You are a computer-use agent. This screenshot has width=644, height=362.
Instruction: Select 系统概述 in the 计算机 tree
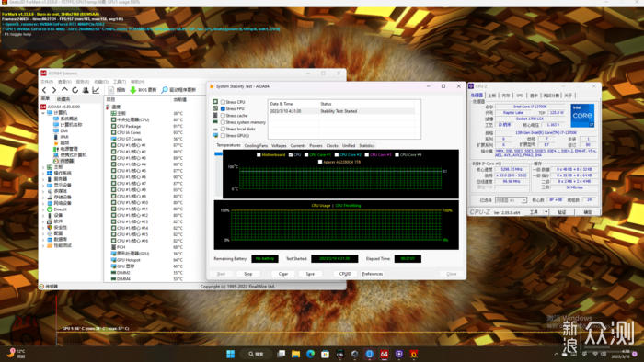(x=65, y=119)
